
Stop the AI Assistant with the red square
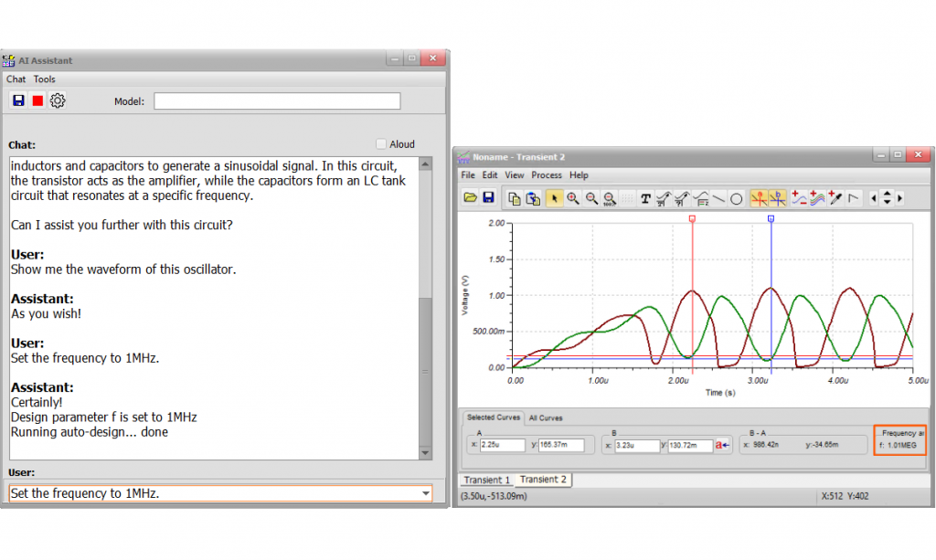click(x=37, y=100)
